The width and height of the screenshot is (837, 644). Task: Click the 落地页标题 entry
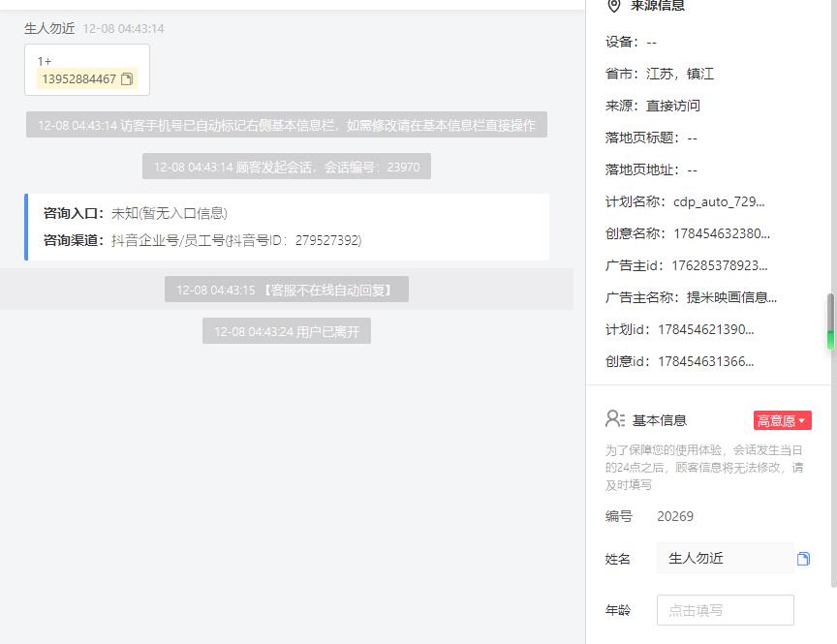[x=651, y=138]
